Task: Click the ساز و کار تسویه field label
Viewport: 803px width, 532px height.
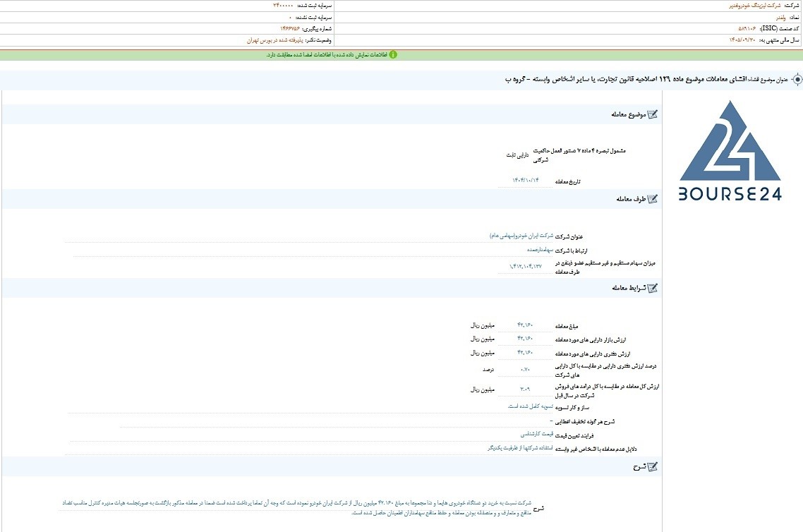Action: (x=572, y=408)
